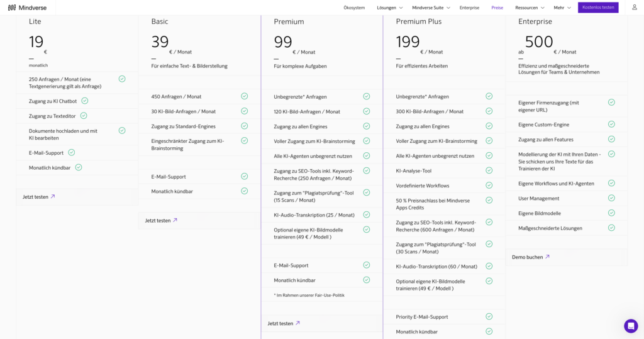This screenshot has width=644, height=339.
Task: Open the chat support bubble icon
Action: [x=631, y=326]
